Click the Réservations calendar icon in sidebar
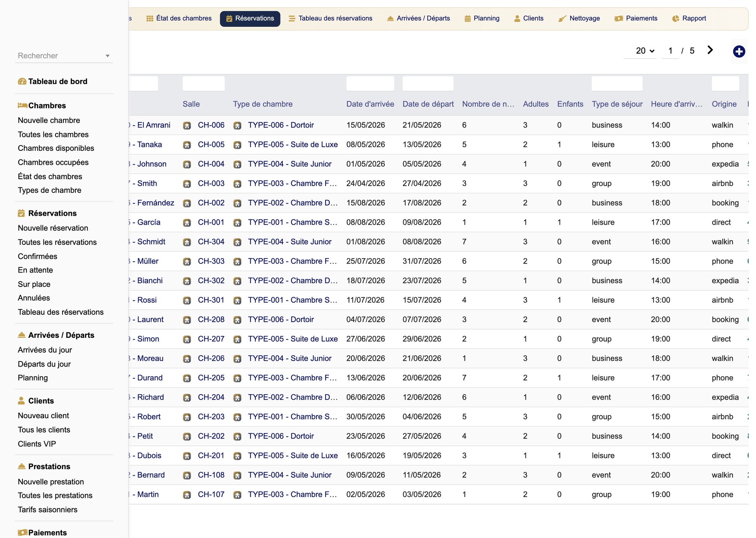 (21, 213)
